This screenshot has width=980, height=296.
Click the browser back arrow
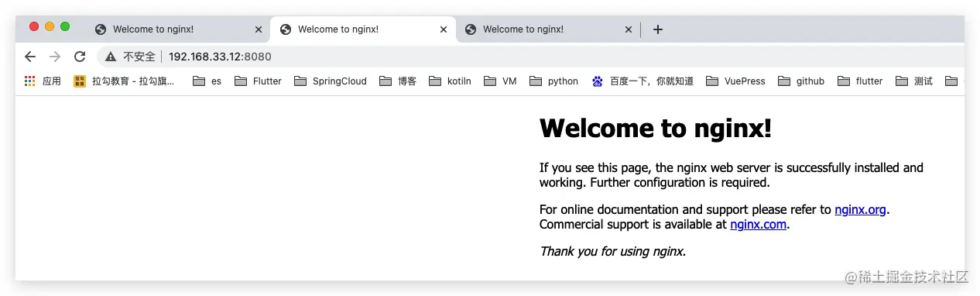30,57
